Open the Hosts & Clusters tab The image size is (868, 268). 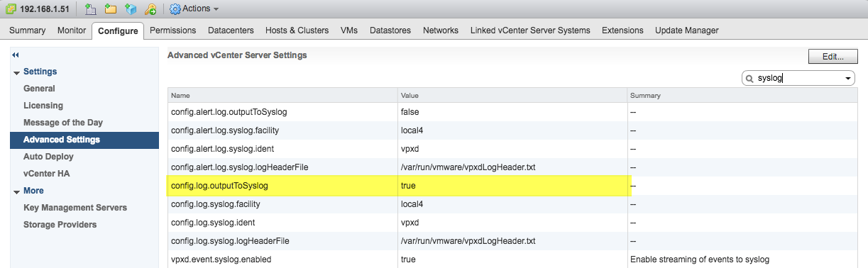pyautogui.click(x=297, y=30)
